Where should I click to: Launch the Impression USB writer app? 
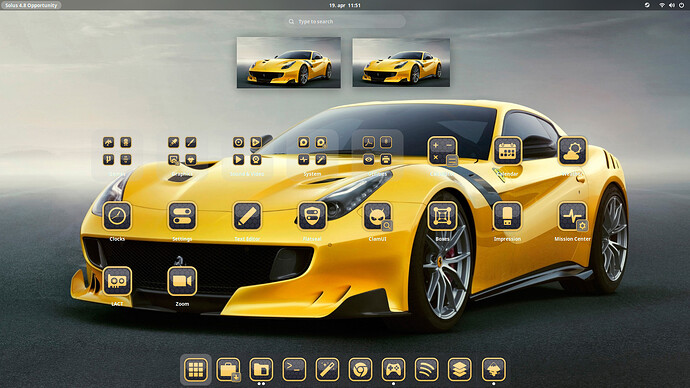[507, 216]
